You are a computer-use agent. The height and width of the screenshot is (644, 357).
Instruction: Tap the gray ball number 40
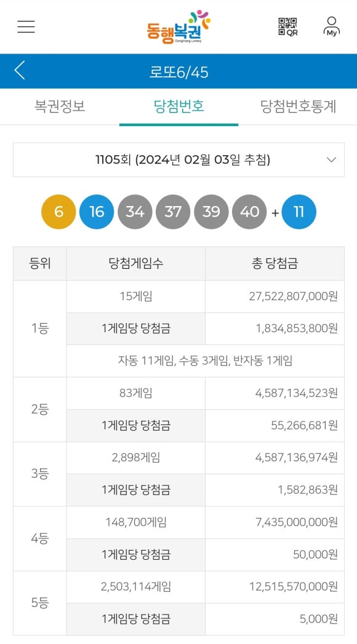pos(249,212)
